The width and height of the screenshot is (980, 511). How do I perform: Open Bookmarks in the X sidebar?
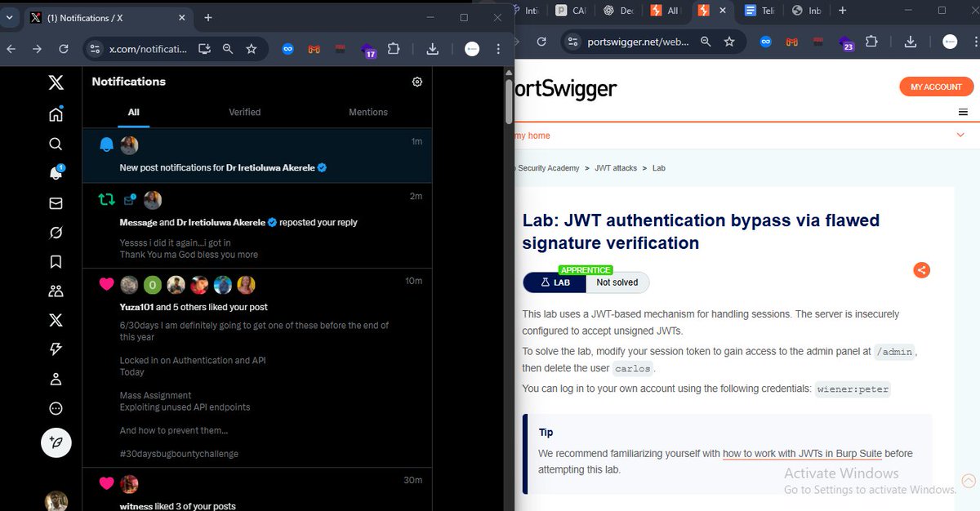(55, 261)
